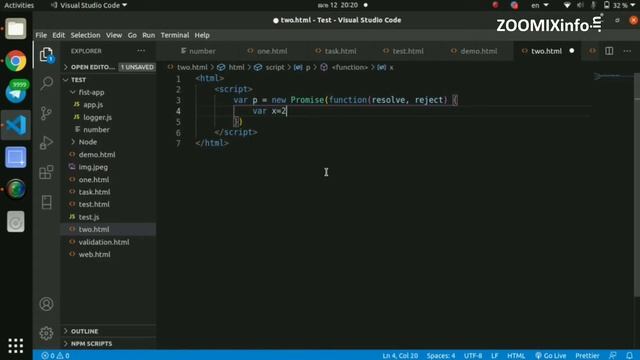Image resolution: width=640 pixels, height=360 pixels.
Task: Open the Accounts icon in the activity bar
Action: pos(47,304)
